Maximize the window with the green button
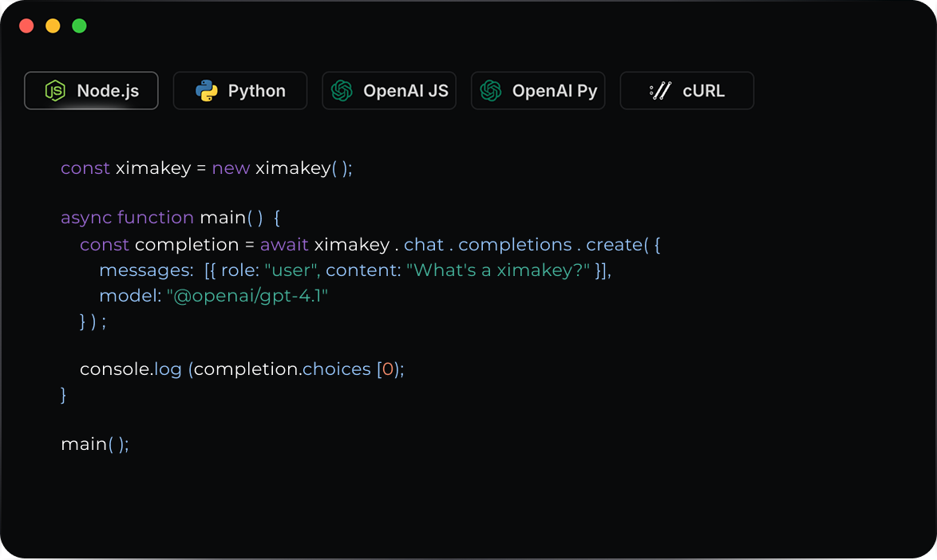 pos(79,26)
